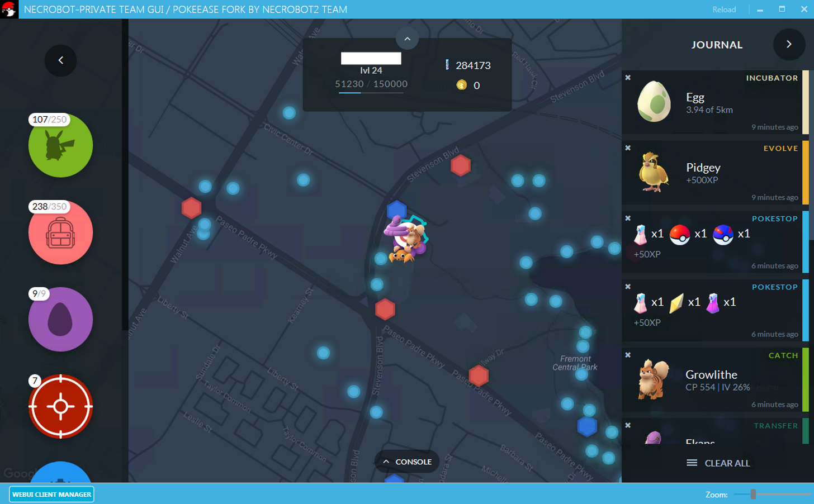
Task: Click Reload in the title bar
Action: (724, 9)
